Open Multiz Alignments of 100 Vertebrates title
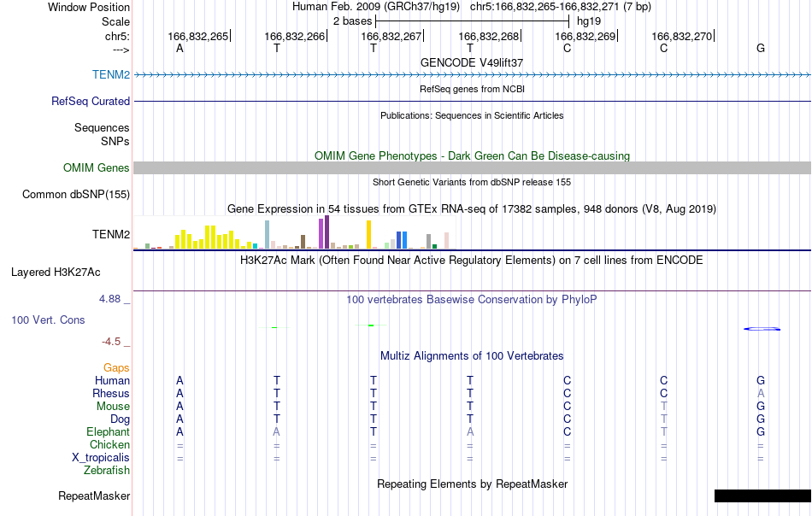812x516 pixels. [472, 356]
